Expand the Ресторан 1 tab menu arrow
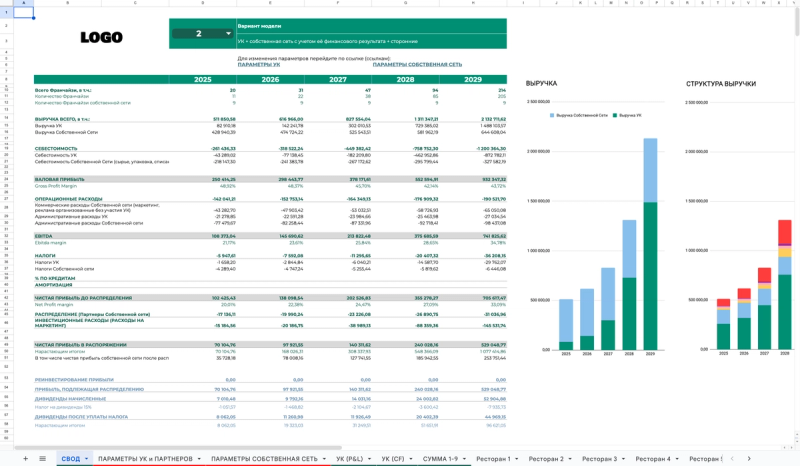 coord(516,458)
